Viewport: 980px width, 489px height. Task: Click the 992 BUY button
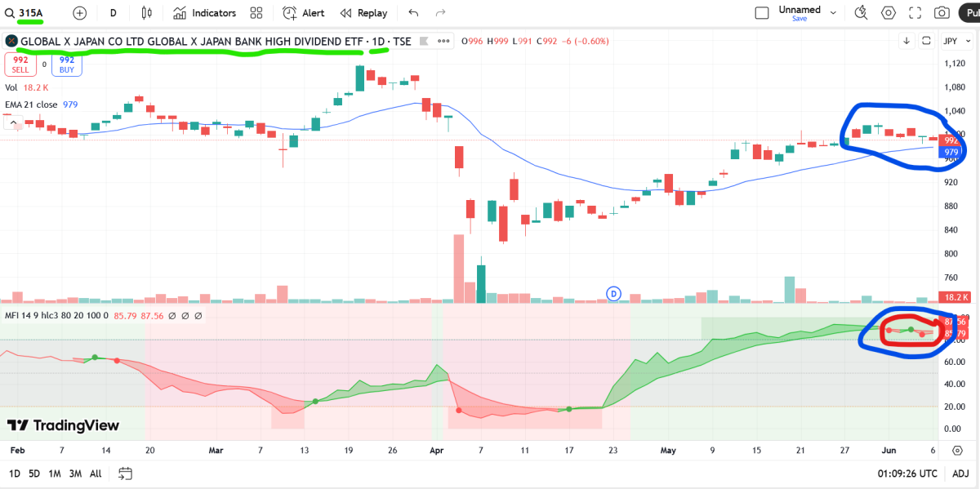pos(67,64)
